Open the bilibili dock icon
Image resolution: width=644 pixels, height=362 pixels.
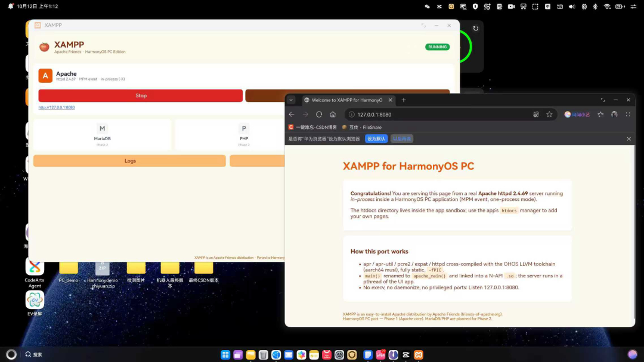pos(380,355)
